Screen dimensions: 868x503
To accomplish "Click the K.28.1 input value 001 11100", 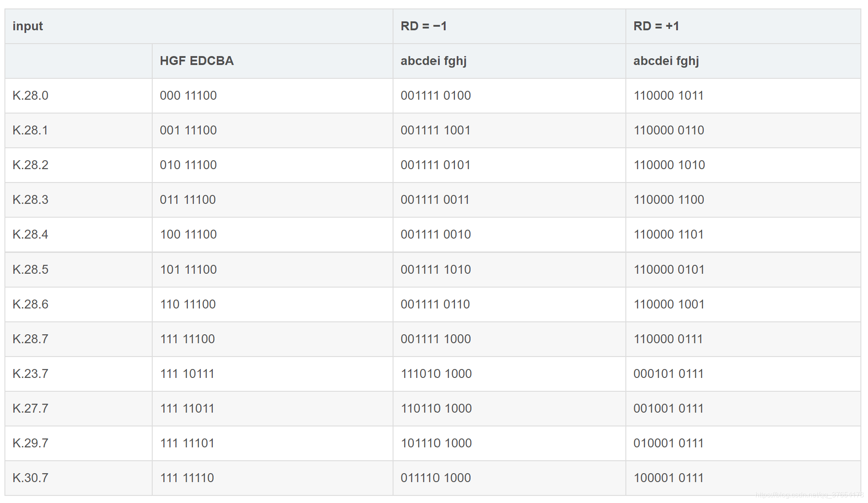I will click(x=188, y=130).
